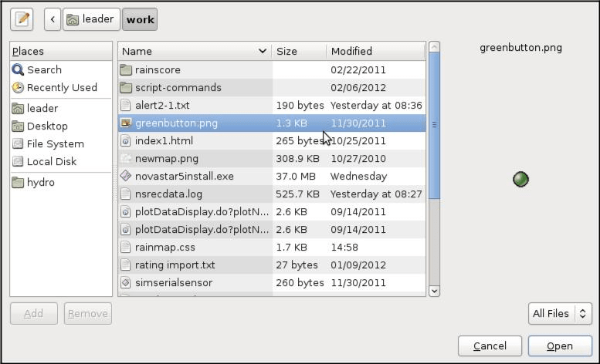
Task: Go to the leader folder in path bar
Action: click(90, 19)
